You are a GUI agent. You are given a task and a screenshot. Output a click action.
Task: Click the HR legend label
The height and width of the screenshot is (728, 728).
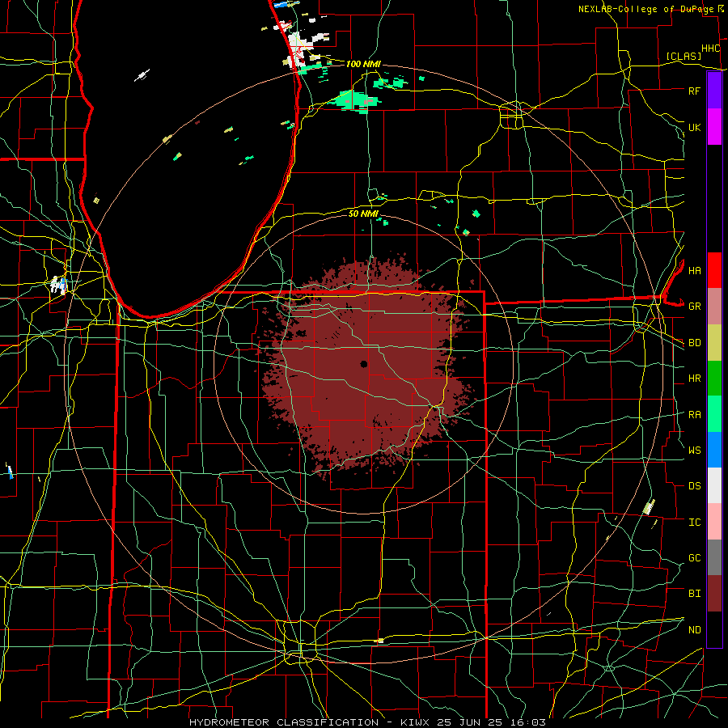tap(694, 379)
